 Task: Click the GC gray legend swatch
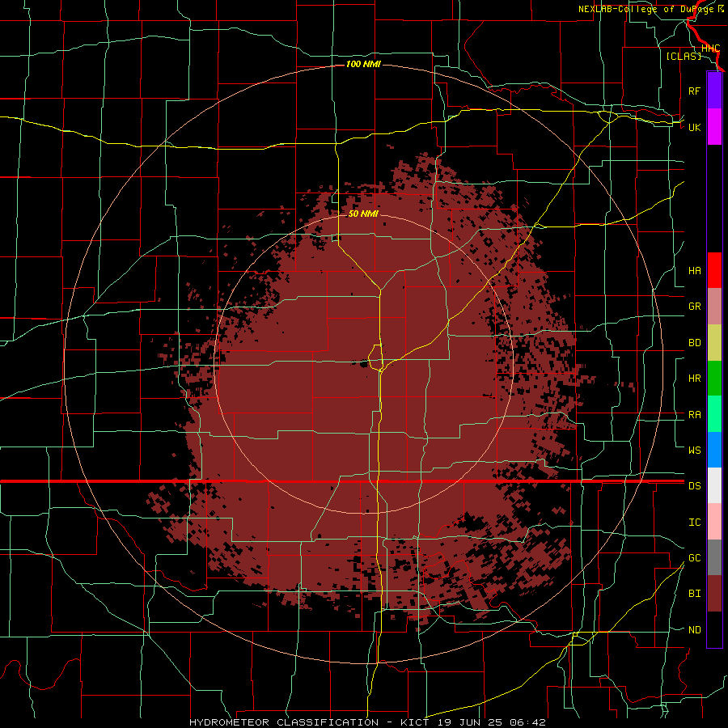click(714, 557)
